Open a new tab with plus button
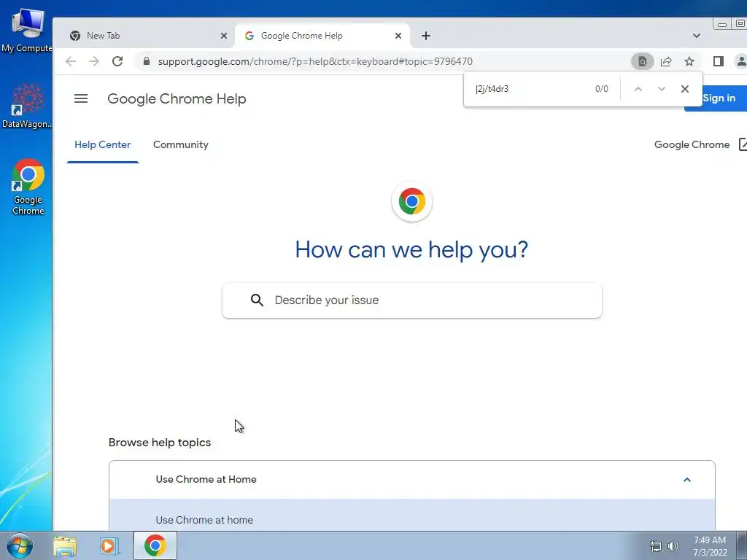This screenshot has height=560, width=747. tap(426, 36)
